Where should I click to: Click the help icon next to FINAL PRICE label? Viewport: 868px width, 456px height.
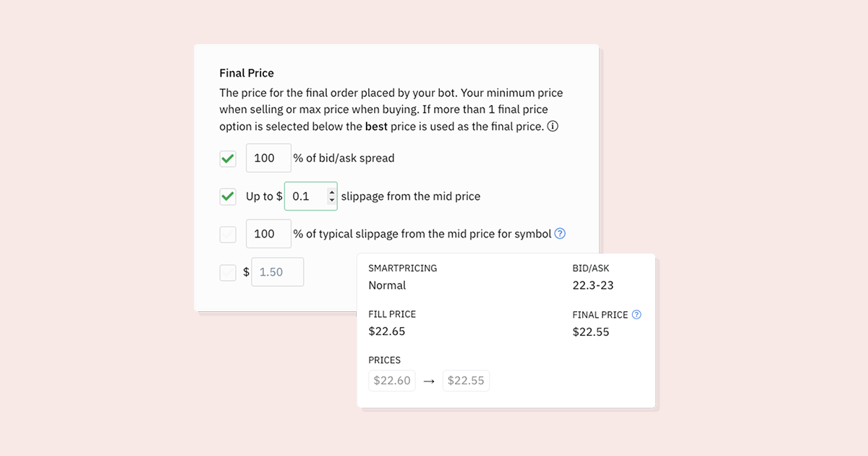(x=637, y=314)
